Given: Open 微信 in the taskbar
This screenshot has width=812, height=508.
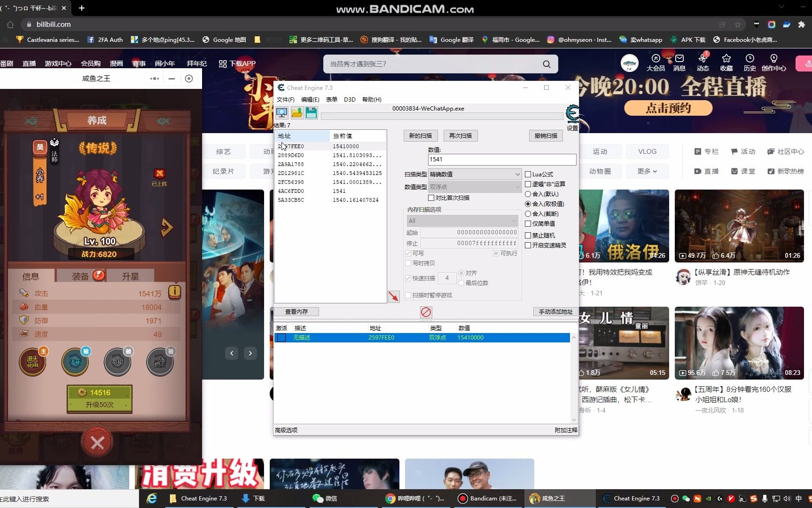Looking at the screenshot, I should pos(325,499).
